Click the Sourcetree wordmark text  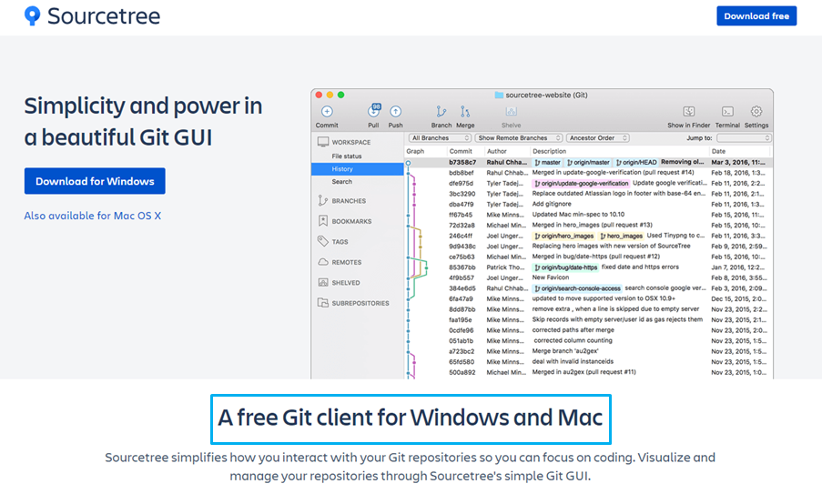(x=104, y=16)
